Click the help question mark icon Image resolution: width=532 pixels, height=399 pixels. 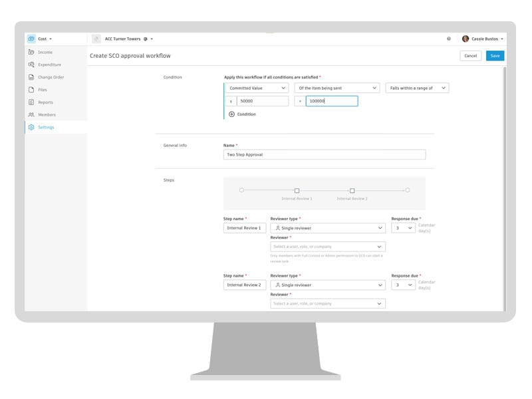click(x=448, y=39)
